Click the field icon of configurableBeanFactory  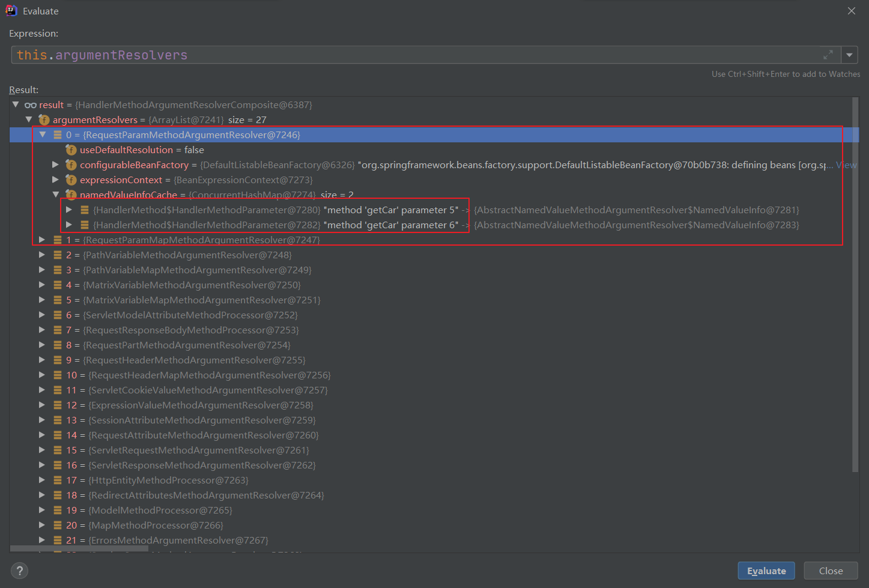pos(71,165)
